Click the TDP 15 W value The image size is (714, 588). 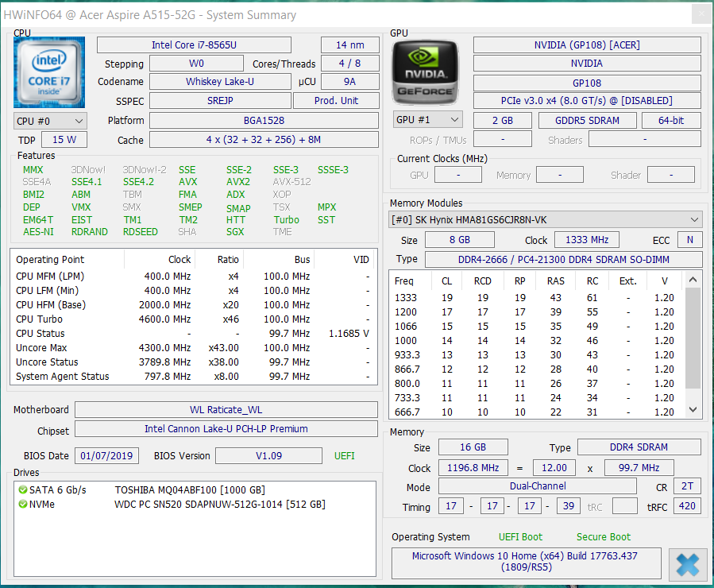[64, 140]
